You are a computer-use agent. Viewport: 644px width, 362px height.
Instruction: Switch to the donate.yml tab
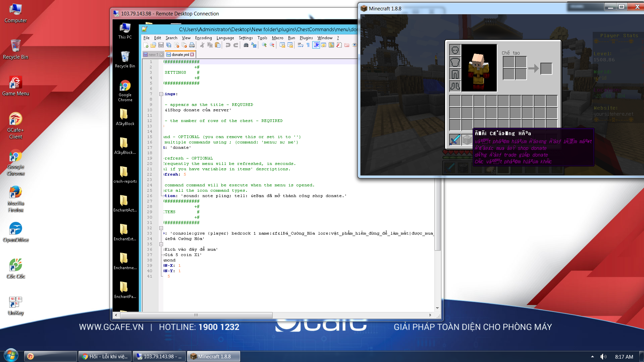pos(180,55)
